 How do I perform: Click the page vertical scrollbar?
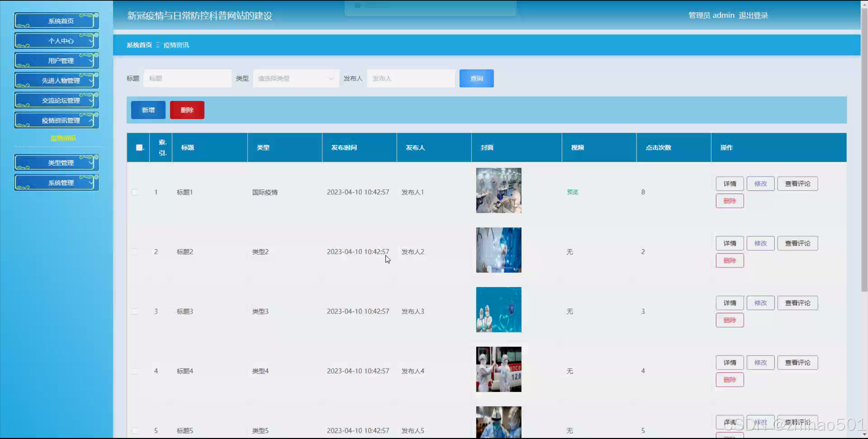click(864, 149)
